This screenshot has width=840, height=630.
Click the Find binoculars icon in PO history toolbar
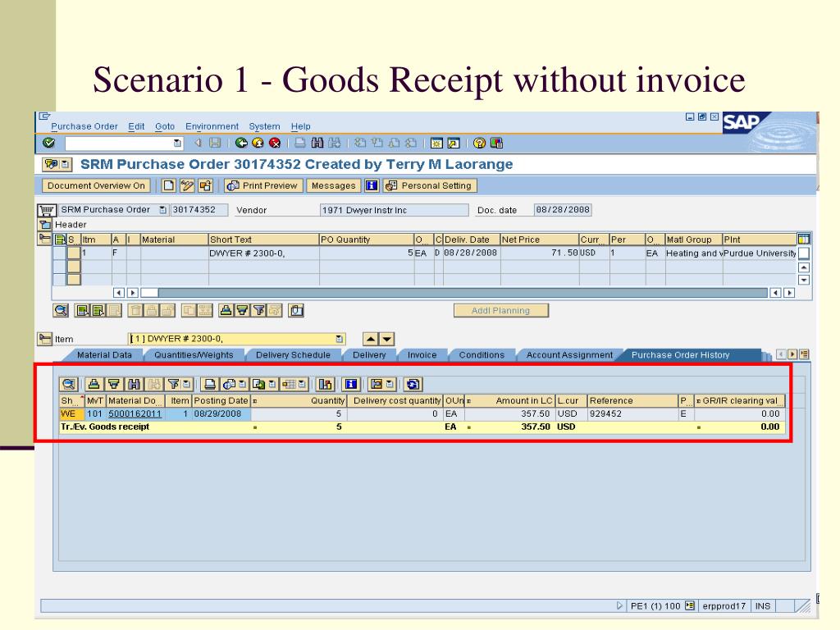(x=134, y=384)
